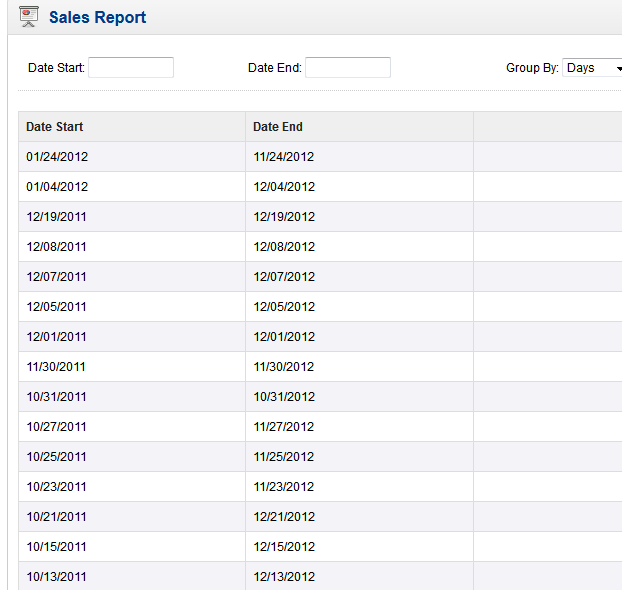Select the 10/23/2011 start date cell
Screen dimensions: 622x590
[132, 487]
